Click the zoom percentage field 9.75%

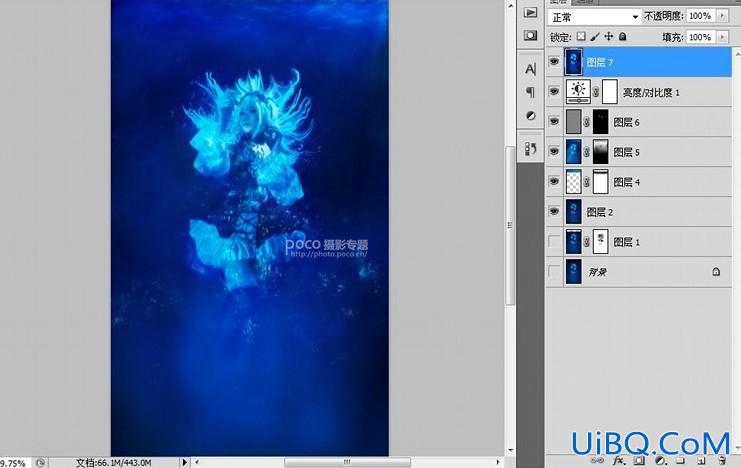click(x=13, y=463)
